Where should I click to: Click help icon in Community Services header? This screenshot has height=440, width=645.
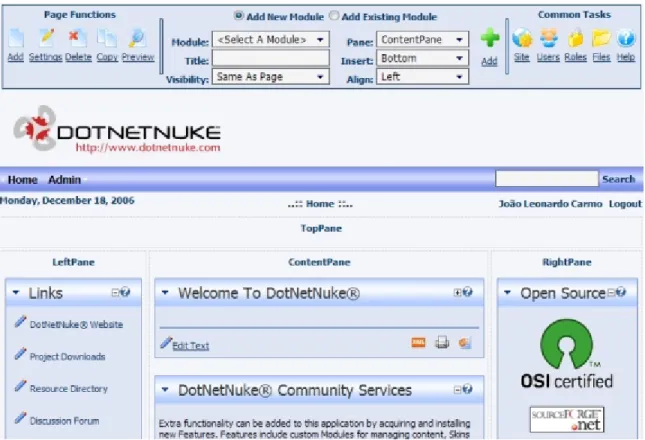467,389
